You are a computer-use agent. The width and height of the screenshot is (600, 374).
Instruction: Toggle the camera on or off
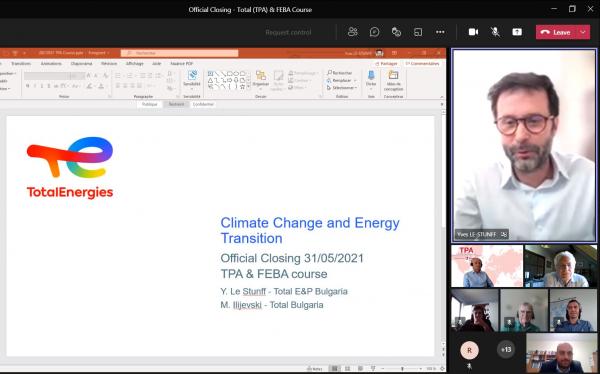click(473, 32)
